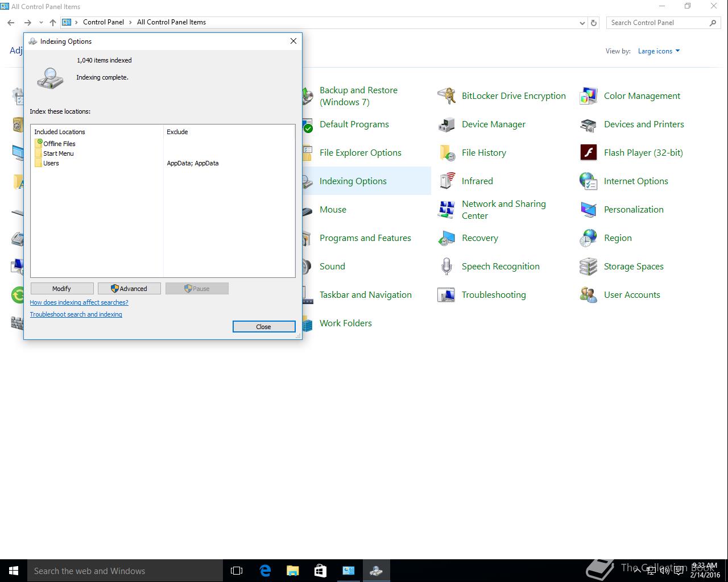Viewport: 728px width, 582px height.
Task: Open the Color Management icon
Action: click(x=589, y=96)
